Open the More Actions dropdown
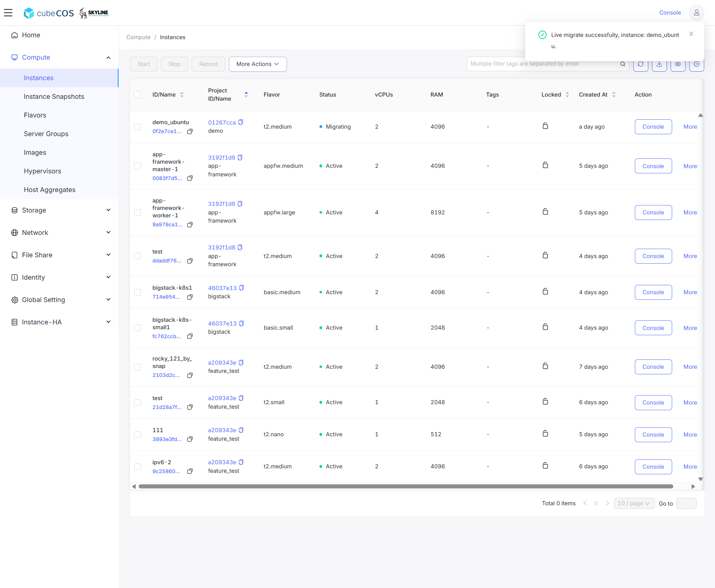Image resolution: width=715 pixels, height=588 pixels. click(x=258, y=64)
